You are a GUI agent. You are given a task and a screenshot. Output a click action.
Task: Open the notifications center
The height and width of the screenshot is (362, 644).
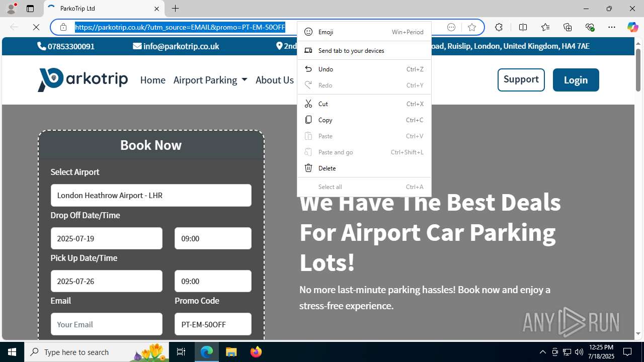tap(627, 352)
